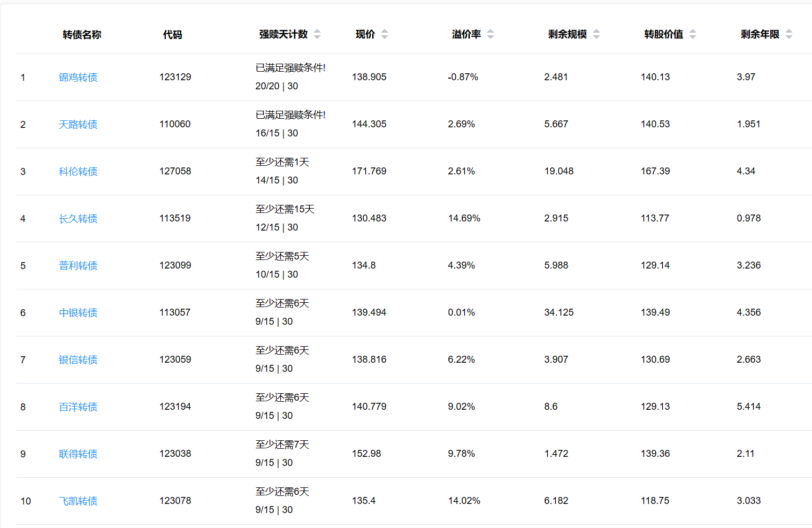Image resolution: width=812 pixels, height=528 pixels.
Task: Click the sort arrows next to 剩余年限
Action: tap(789, 34)
